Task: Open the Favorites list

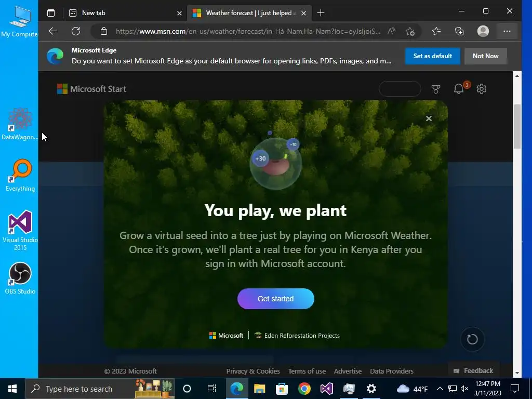Action: coord(436,31)
